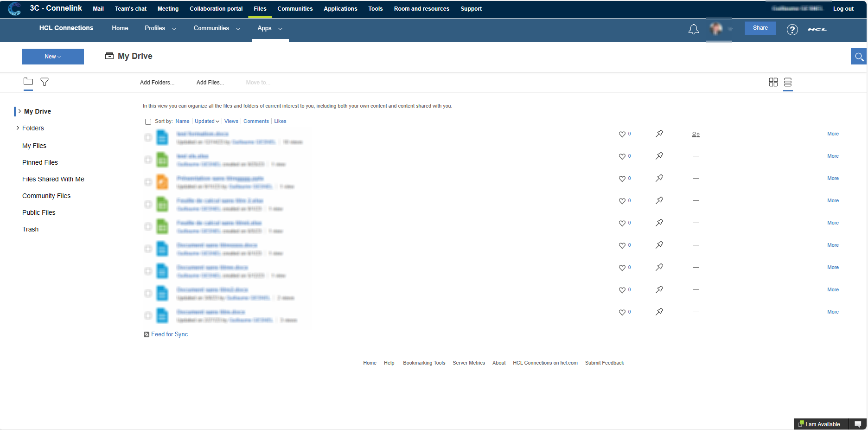Go to Collaboration portal
868x430 pixels.
[216, 9]
